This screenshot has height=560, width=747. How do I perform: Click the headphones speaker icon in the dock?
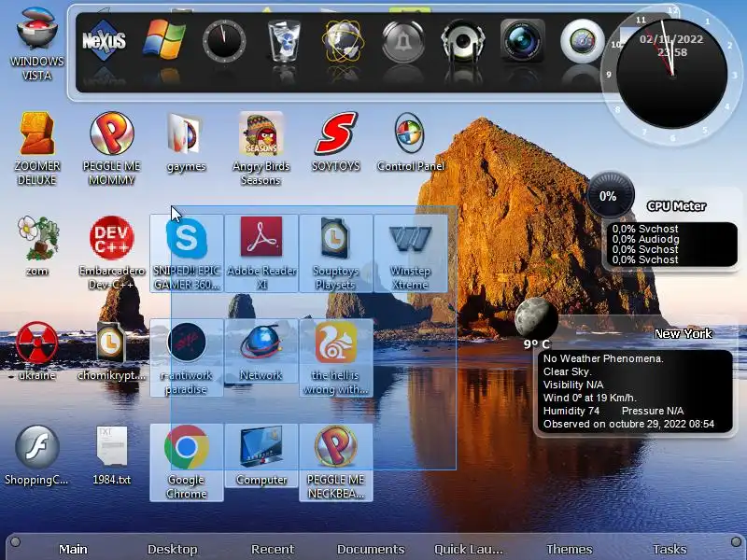point(462,41)
